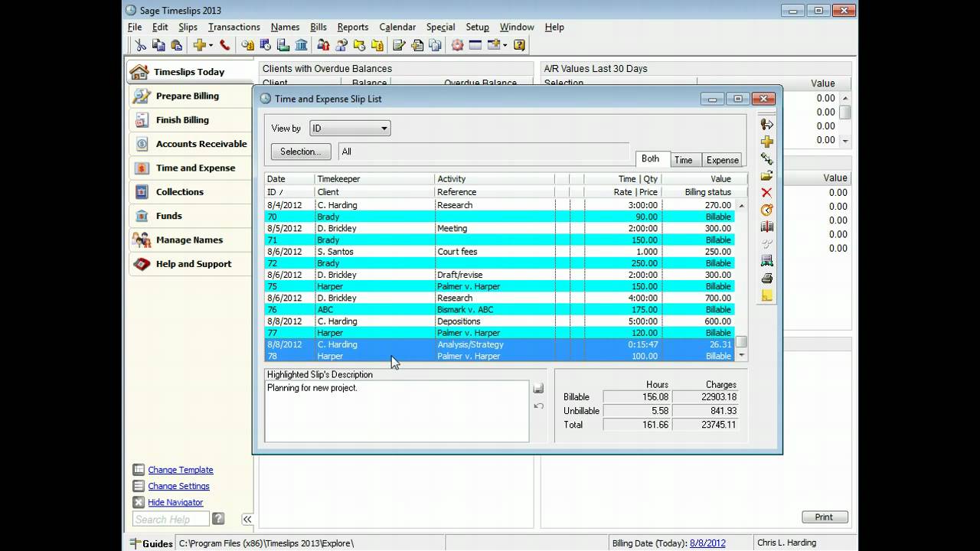Open Time and Expense navigator section
The height and width of the screenshot is (551, 980).
pyautogui.click(x=190, y=168)
